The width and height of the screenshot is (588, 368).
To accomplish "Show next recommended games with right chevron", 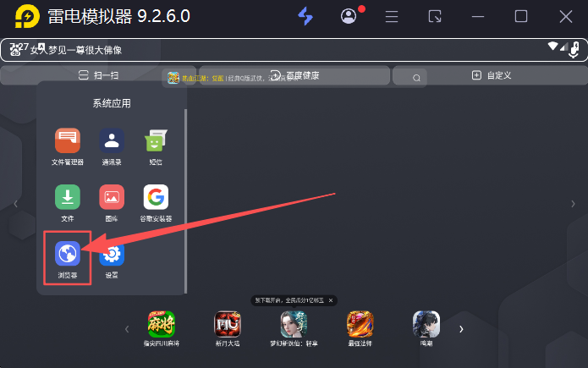I will point(461,329).
